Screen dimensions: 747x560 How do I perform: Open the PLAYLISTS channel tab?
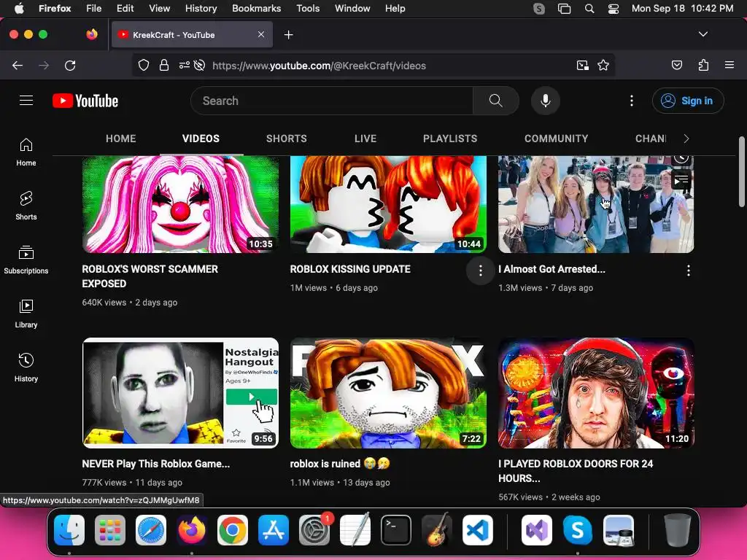[x=450, y=139]
